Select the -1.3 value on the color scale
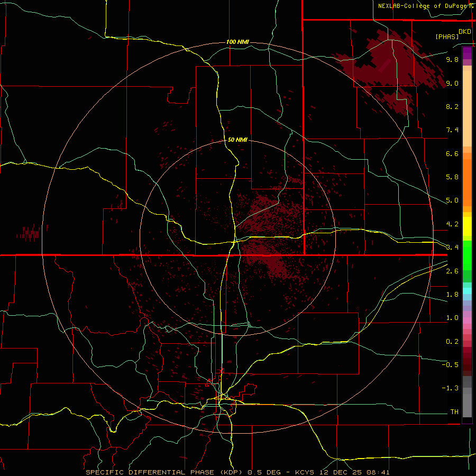This screenshot has width=476, height=476. tap(450, 388)
